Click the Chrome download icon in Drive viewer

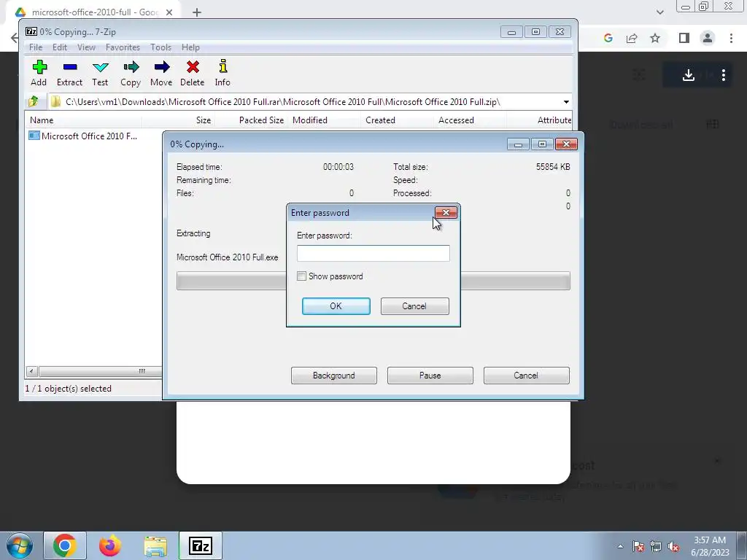click(688, 75)
